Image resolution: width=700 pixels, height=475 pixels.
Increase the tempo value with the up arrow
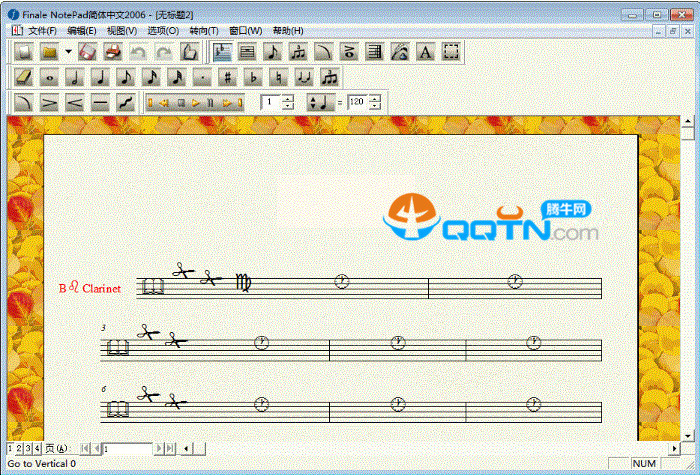click(x=374, y=98)
